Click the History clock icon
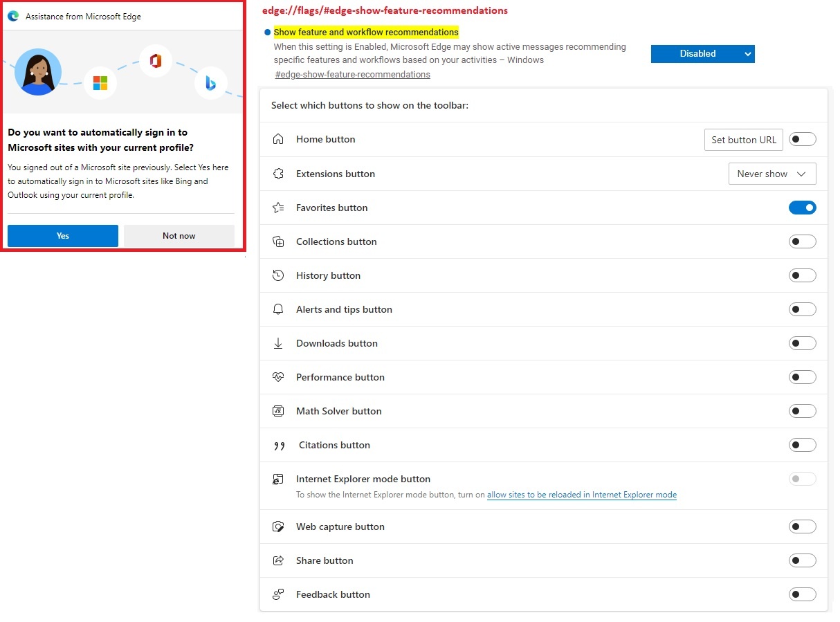This screenshot has width=840, height=622. pos(278,275)
